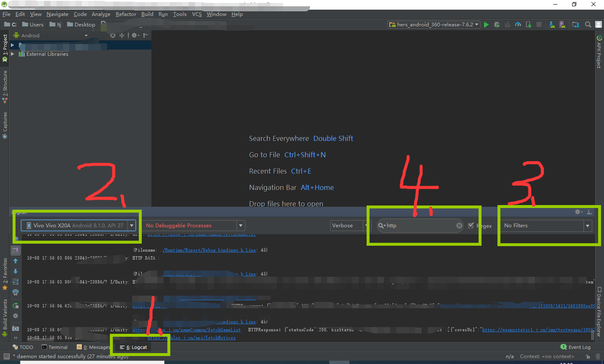
Task: Open the Refactor menu
Action: [126, 14]
